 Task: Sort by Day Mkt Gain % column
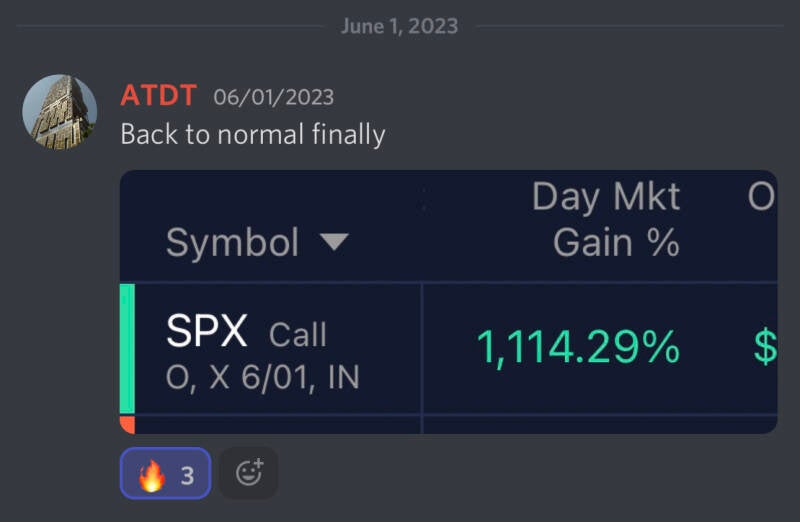pos(605,219)
